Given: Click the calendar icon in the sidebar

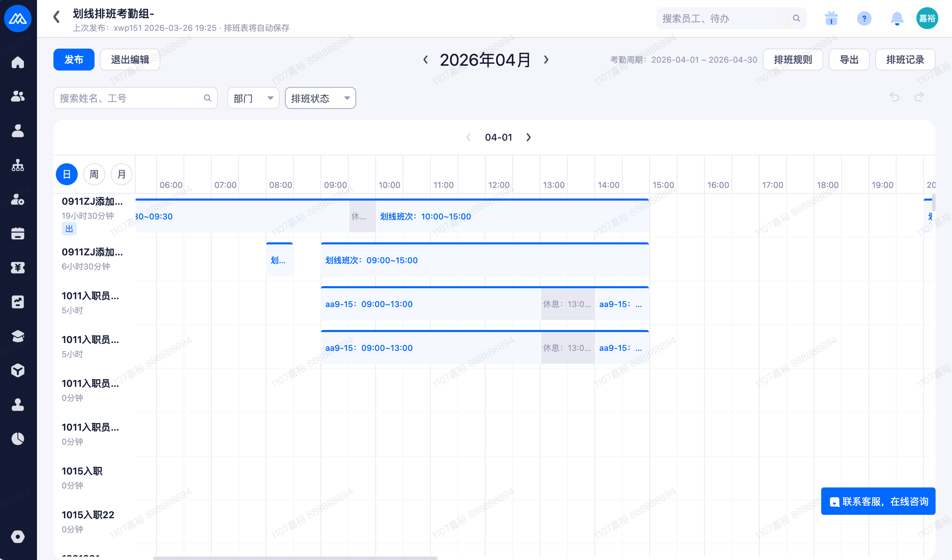Looking at the screenshot, I should click(x=18, y=233).
